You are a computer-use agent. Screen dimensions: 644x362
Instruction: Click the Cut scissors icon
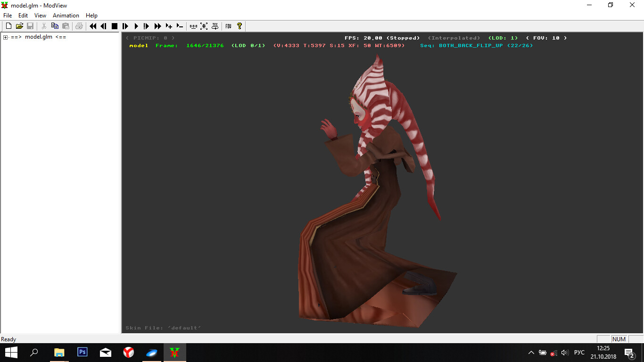pos(44,26)
